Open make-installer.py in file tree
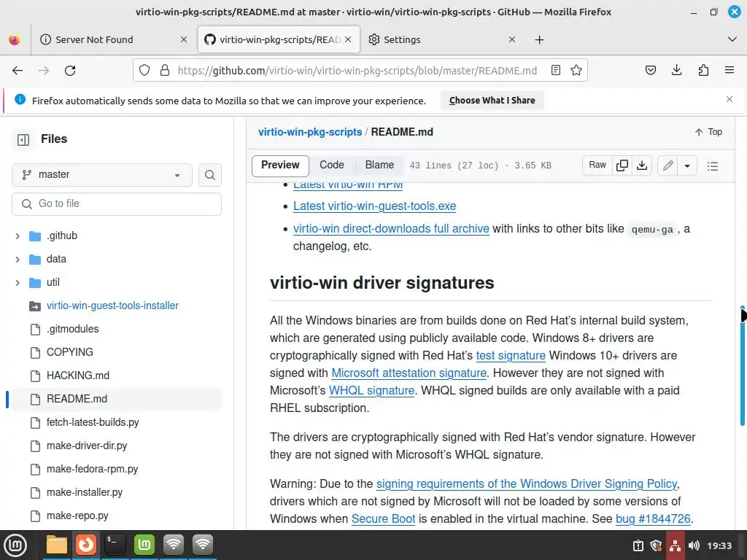The image size is (747, 560). pos(85,492)
